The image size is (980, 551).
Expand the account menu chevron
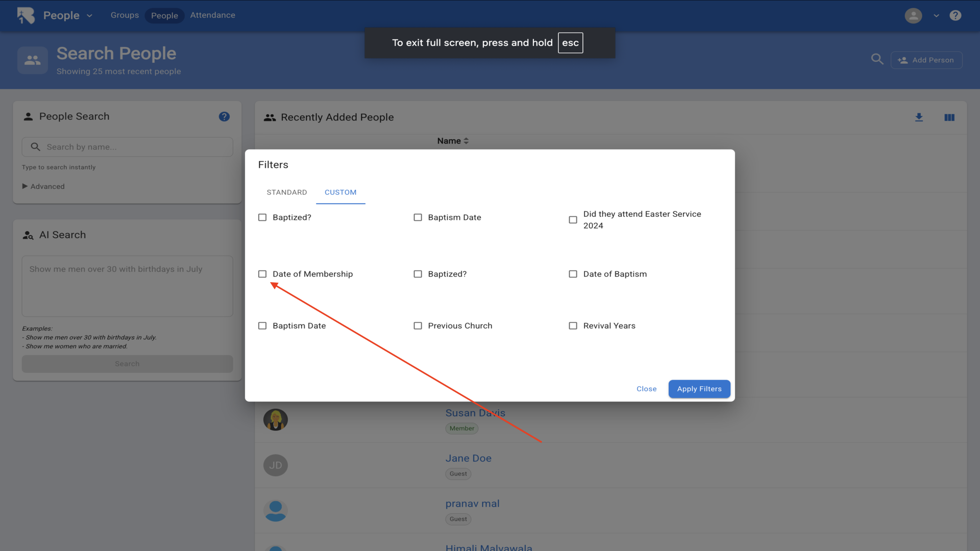pyautogui.click(x=936, y=16)
